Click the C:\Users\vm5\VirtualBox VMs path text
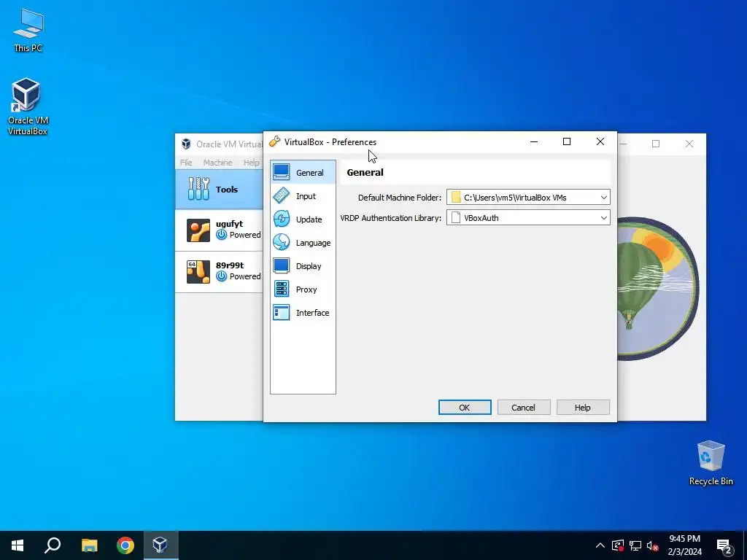Screen dimensions: 747x560 (515, 198)
